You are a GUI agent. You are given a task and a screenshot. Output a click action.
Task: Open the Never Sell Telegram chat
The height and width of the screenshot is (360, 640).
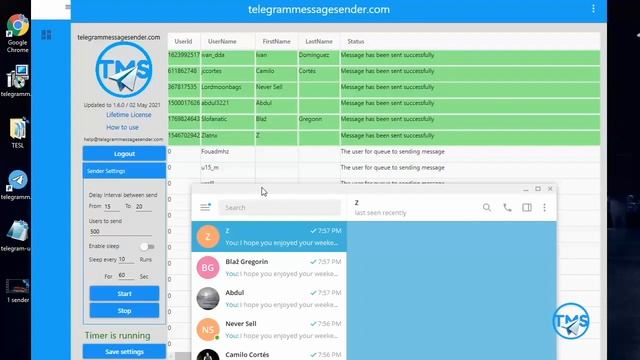coord(269,329)
